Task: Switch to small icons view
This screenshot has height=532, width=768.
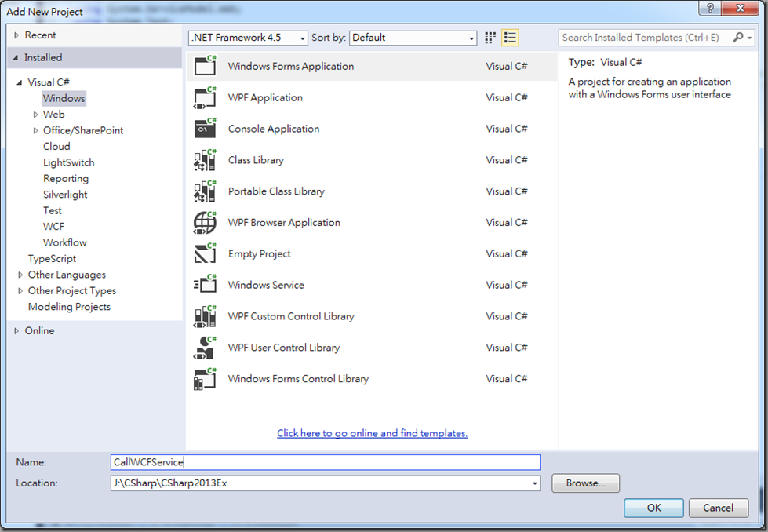Action: pos(490,38)
